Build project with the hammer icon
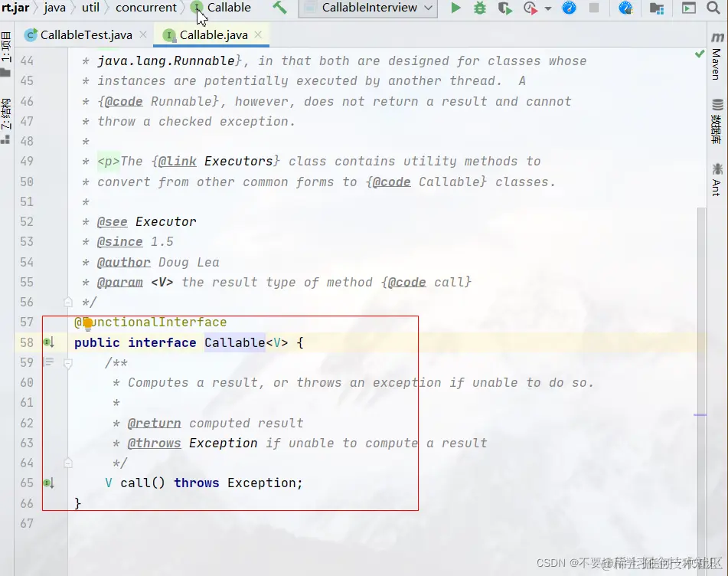The image size is (728, 576). pyautogui.click(x=279, y=8)
